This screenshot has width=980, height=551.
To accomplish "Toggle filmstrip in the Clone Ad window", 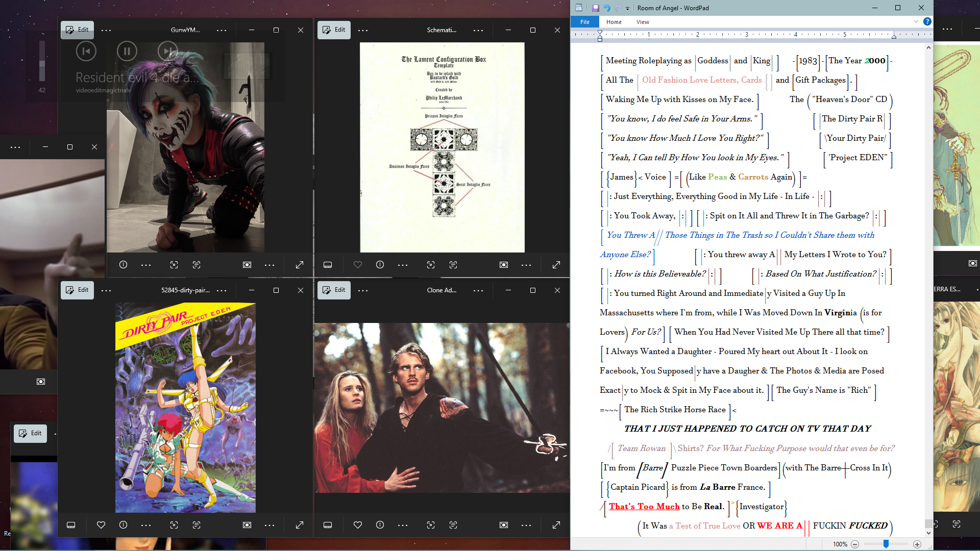I will pos(328,525).
